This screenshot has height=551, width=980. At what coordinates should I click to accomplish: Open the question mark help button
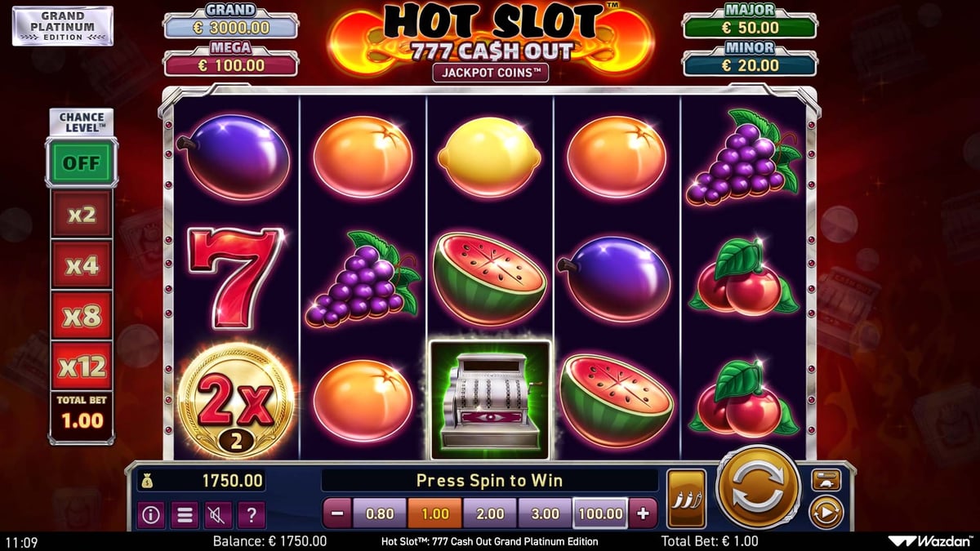click(252, 514)
